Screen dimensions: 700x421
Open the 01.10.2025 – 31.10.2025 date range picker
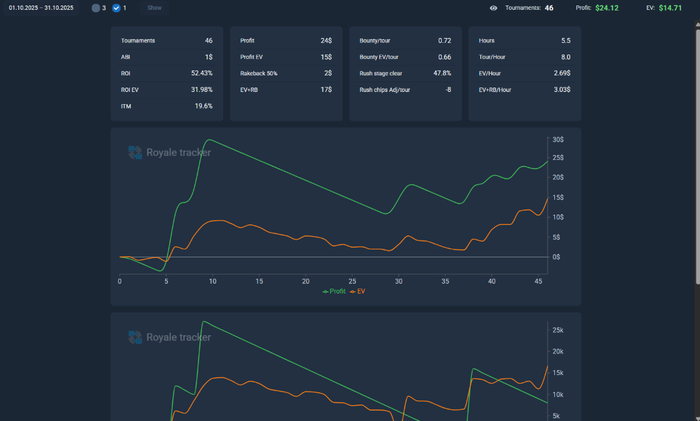[x=41, y=8]
